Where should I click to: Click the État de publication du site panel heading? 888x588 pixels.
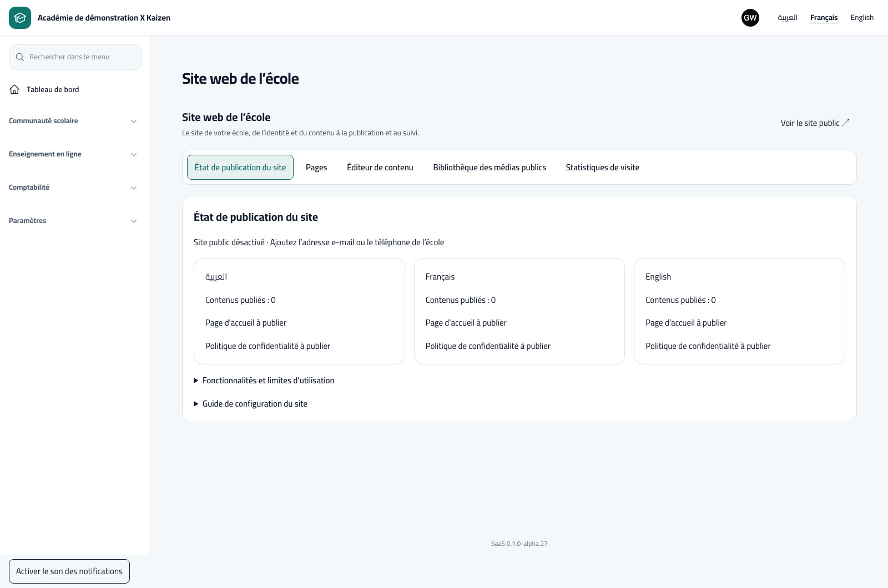(x=256, y=217)
